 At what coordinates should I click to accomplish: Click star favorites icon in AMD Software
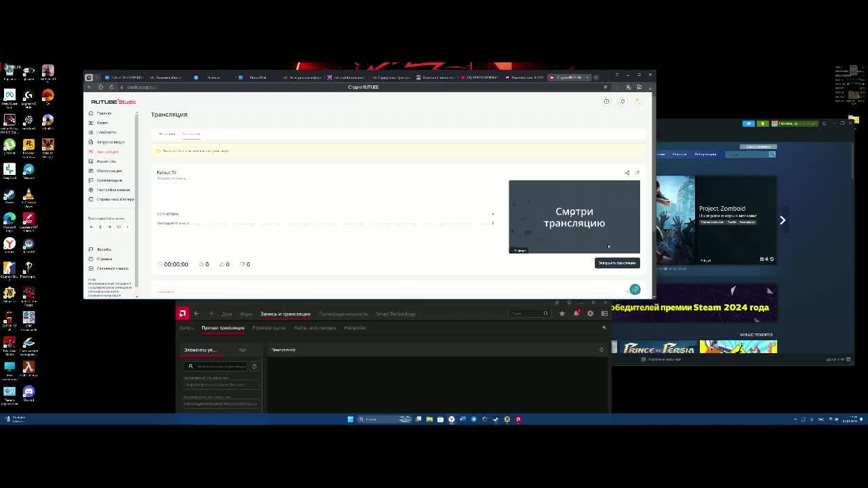point(561,313)
